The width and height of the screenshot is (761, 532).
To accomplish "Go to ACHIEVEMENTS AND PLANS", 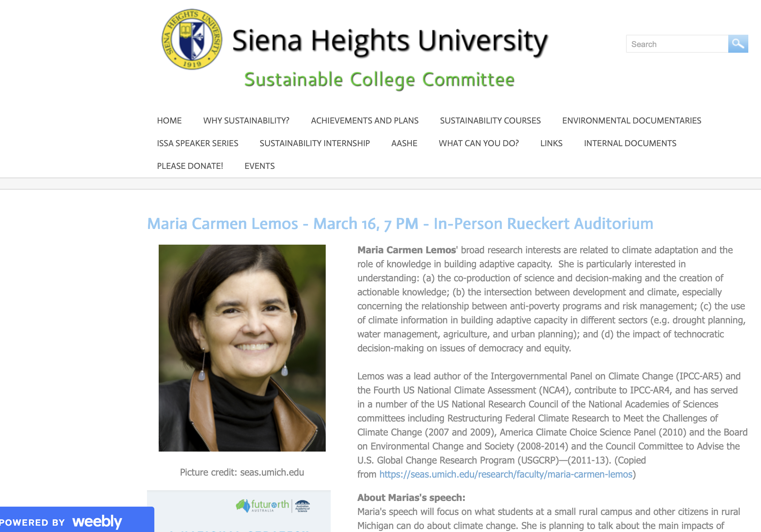I will 364,120.
